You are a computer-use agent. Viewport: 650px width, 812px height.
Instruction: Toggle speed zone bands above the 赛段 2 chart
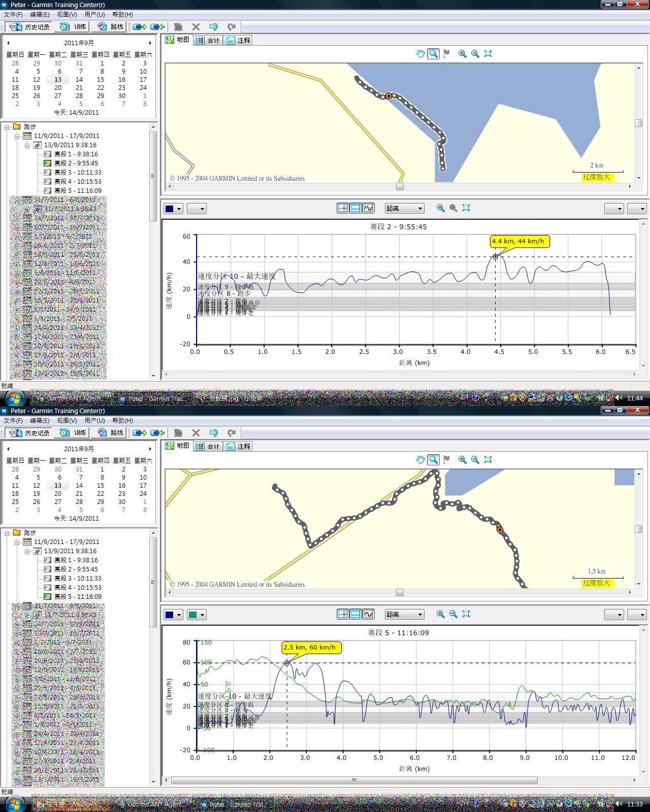pos(355,208)
